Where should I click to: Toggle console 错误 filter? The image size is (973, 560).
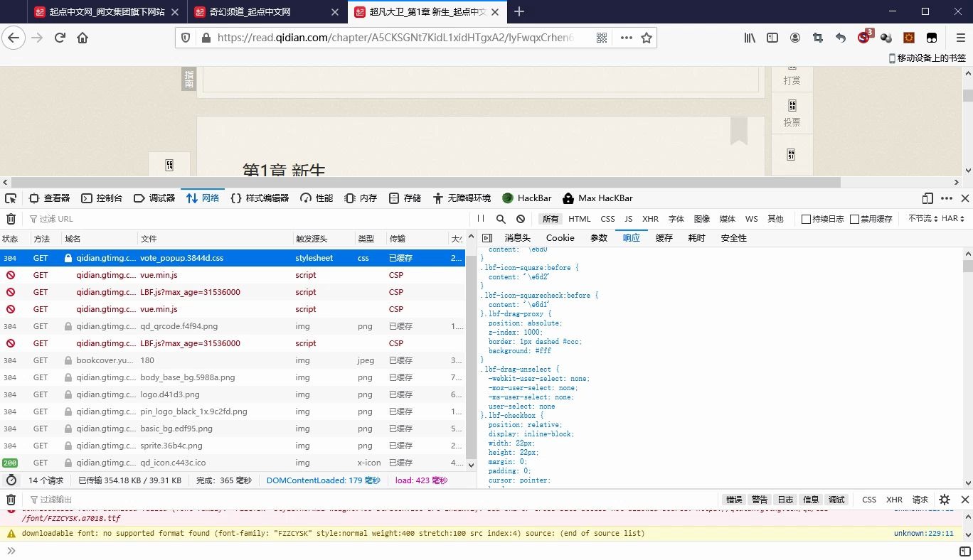point(734,500)
